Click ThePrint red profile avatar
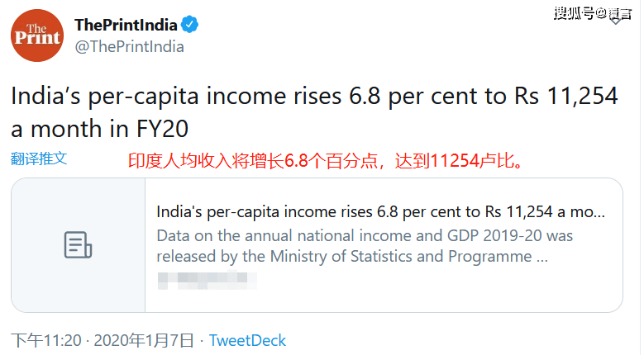 coord(37,35)
